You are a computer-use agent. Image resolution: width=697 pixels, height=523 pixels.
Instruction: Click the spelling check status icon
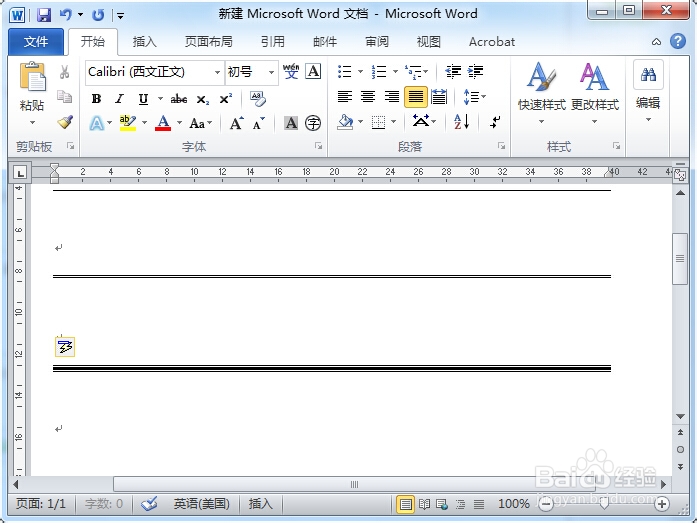(149, 503)
